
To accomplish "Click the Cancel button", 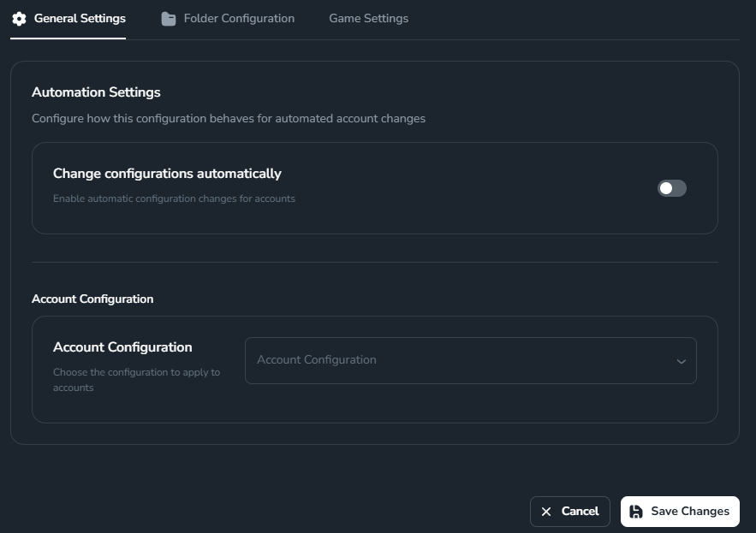I will [x=568, y=511].
